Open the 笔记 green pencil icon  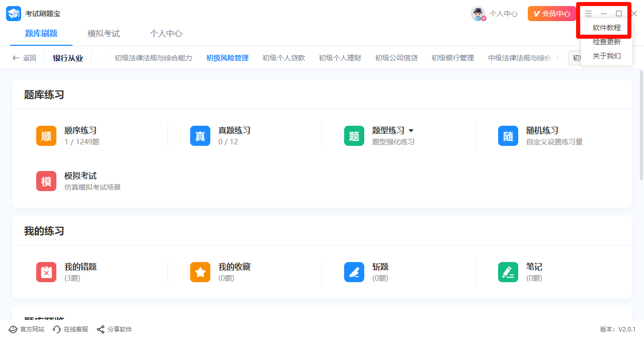(x=508, y=272)
